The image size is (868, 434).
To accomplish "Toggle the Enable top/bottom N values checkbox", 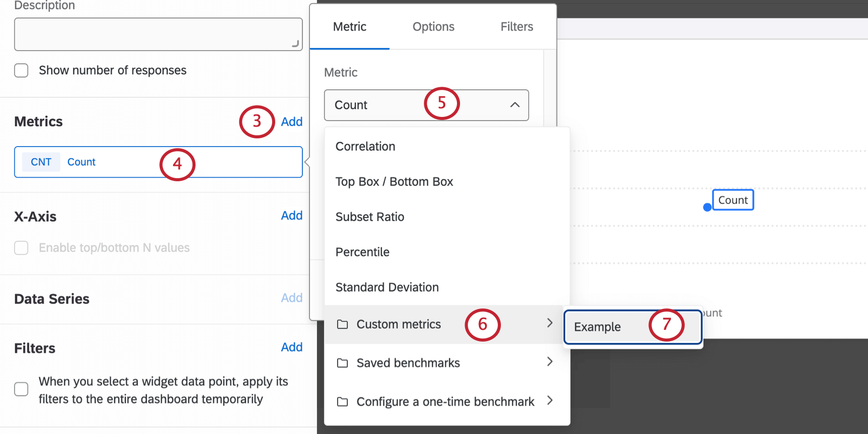I will tap(21, 248).
